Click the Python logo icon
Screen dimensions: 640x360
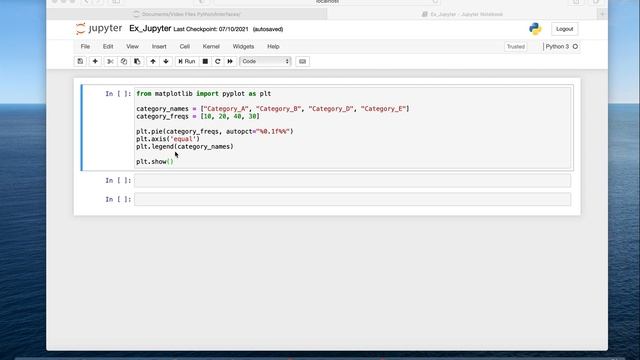click(x=535, y=29)
